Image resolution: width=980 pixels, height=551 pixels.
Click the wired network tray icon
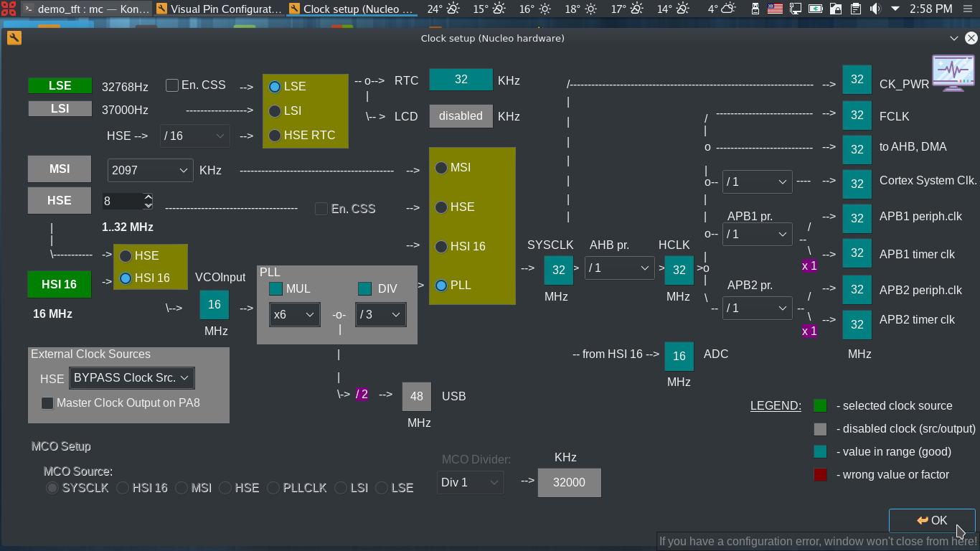click(x=796, y=9)
